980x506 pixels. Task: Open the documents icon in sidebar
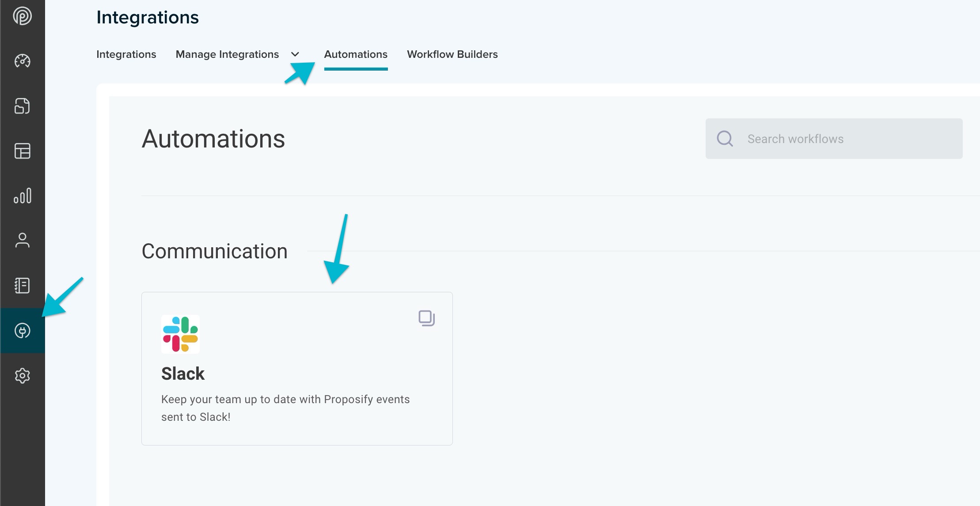click(x=22, y=106)
